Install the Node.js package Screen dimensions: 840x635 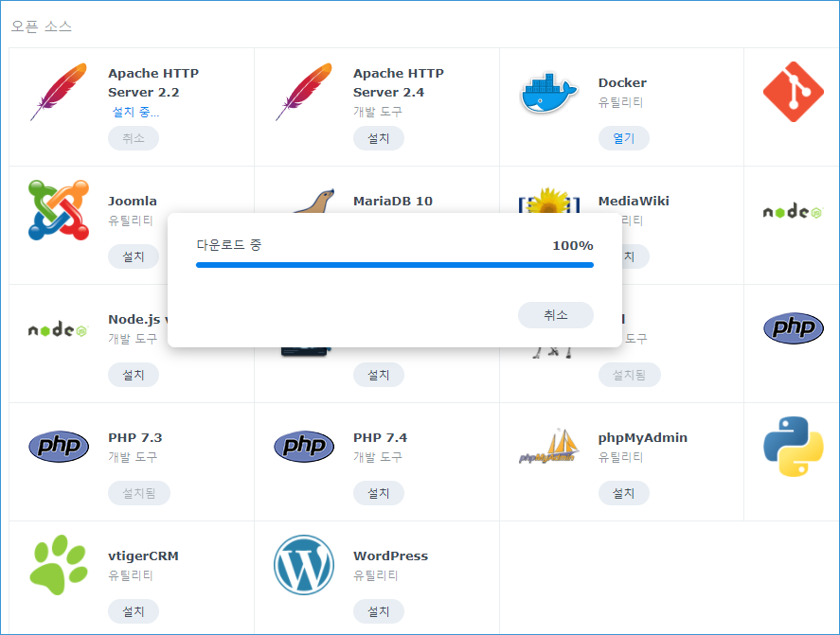point(134,375)
